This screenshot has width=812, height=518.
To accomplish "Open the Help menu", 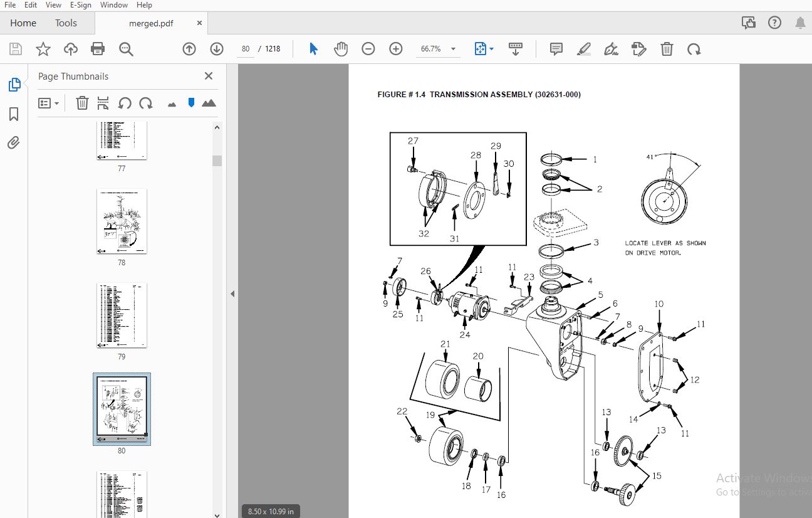I will pyautogui.click(x=144, y=5).
